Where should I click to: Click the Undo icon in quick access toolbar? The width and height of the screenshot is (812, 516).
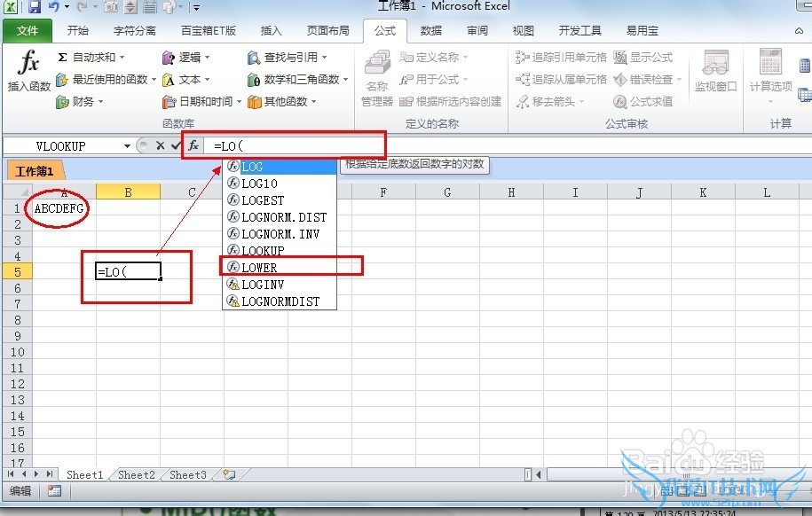[x=54, y=7]
